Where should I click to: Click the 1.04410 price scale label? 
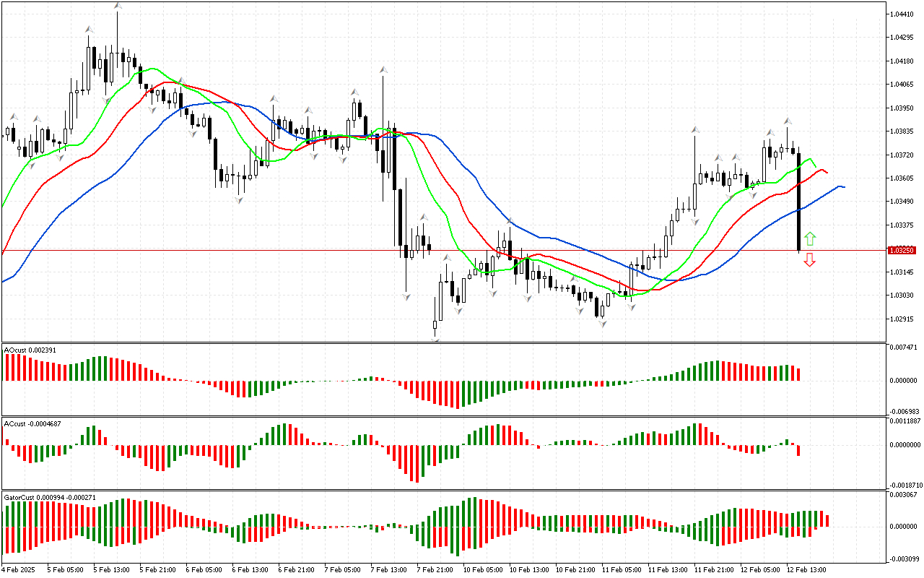[x=901, y=14]
